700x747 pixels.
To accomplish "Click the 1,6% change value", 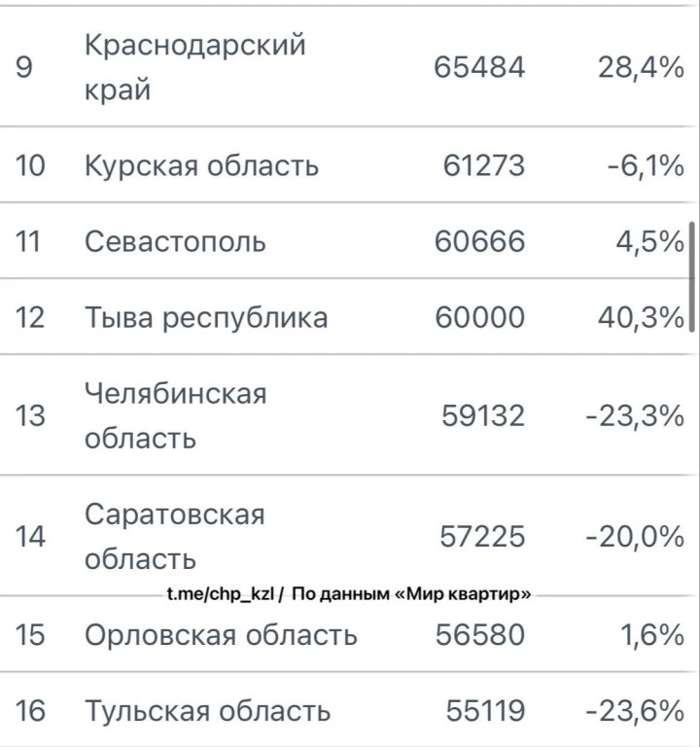I will click(651, 635).
